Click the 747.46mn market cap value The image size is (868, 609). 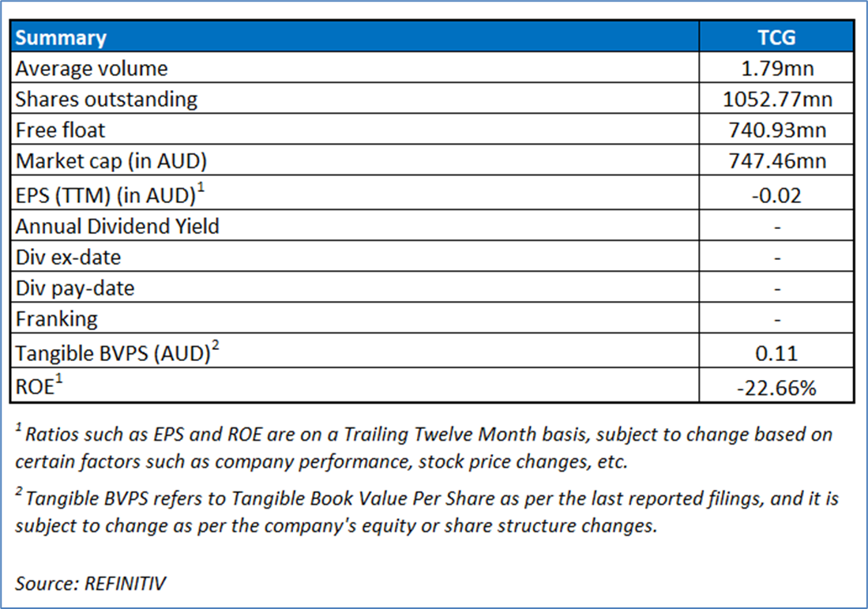point(777,162)
